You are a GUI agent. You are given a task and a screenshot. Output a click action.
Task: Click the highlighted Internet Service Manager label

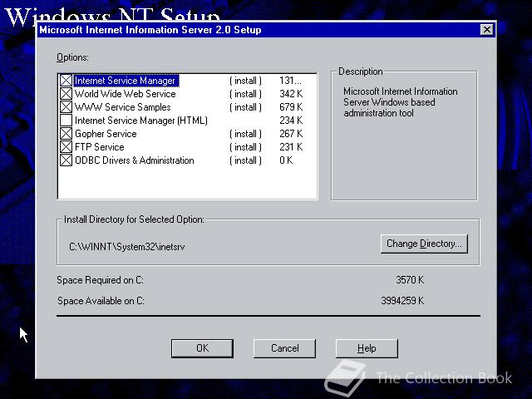[126, 81]
